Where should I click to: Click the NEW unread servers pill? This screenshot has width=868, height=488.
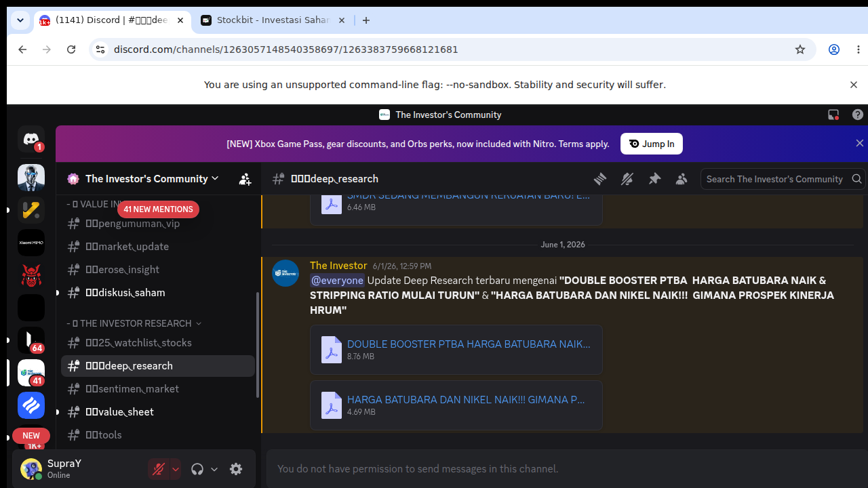tap(31, 436)
